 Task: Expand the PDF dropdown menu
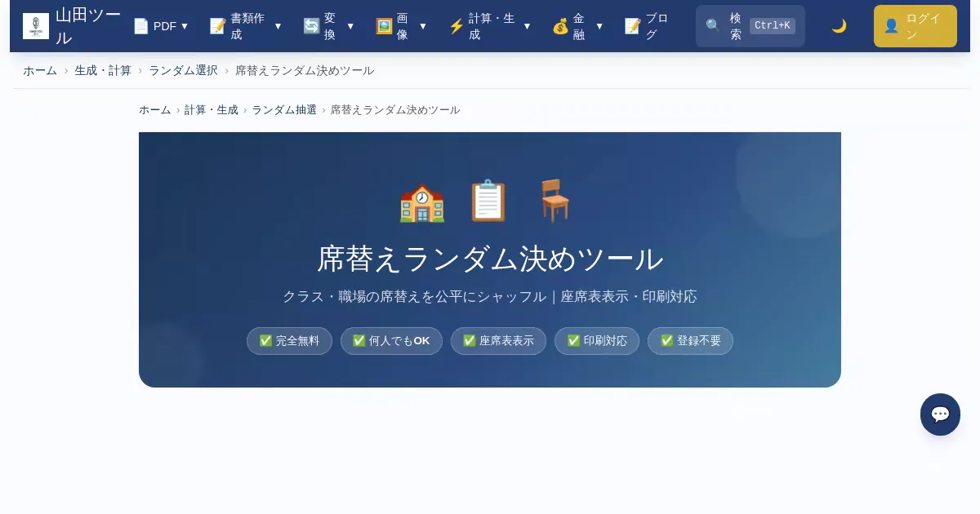tap(161, 26)
